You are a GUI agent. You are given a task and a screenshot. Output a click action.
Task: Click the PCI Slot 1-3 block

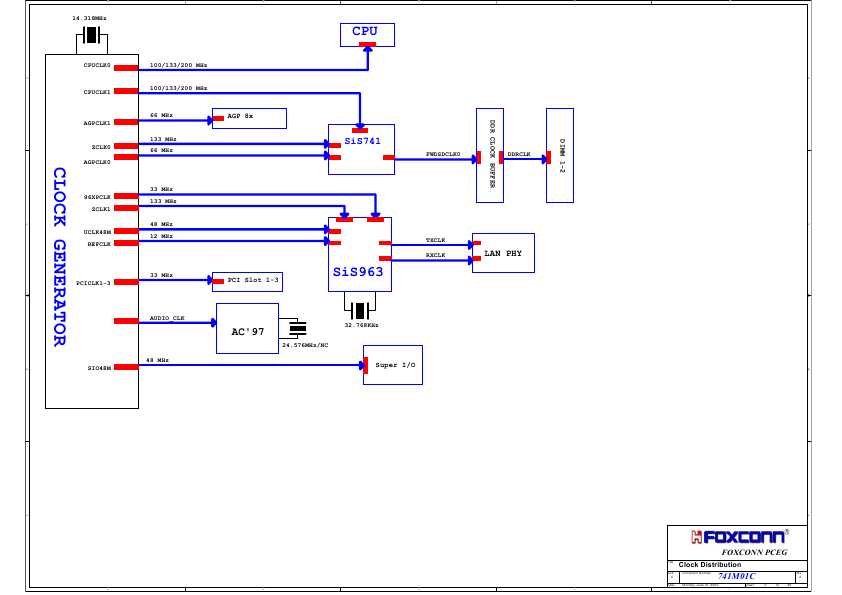pyautogui.click(x=248, y=281)
